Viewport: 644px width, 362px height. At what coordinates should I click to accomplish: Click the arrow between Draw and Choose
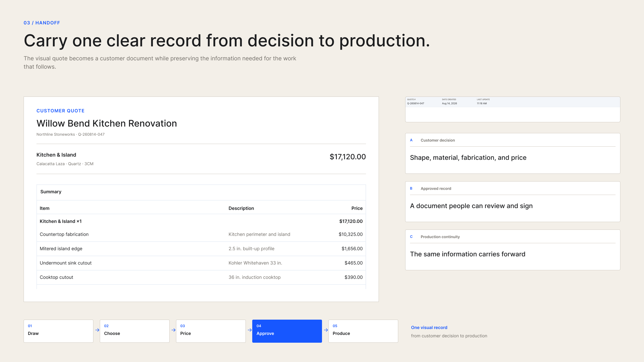[x=97, y=330]
